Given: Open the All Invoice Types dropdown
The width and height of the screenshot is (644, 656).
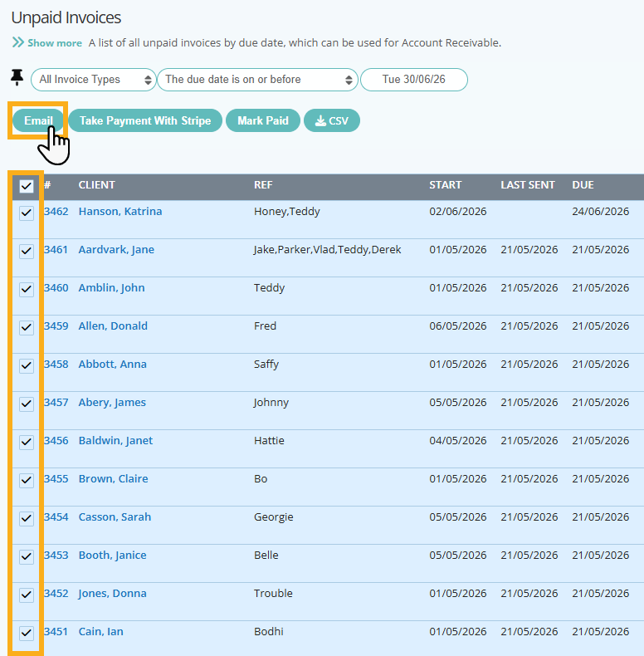Looking at the screenshot, I should pyautogui.click(x=93, y=80).
